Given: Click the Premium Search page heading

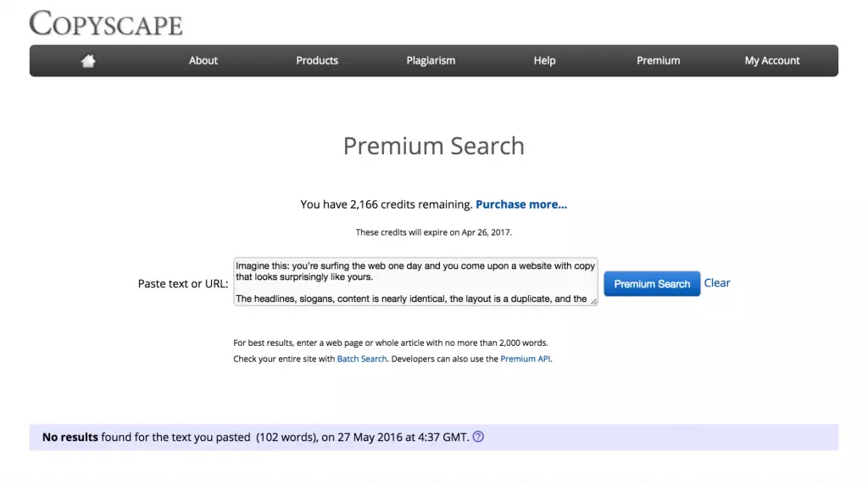Looking at the screenshot, I should tap(434, 146).
